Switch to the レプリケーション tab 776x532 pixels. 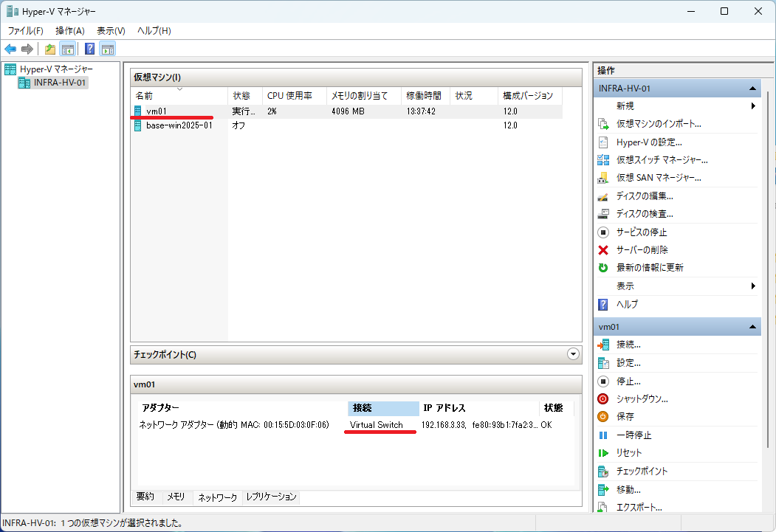(x=271, y=497)
